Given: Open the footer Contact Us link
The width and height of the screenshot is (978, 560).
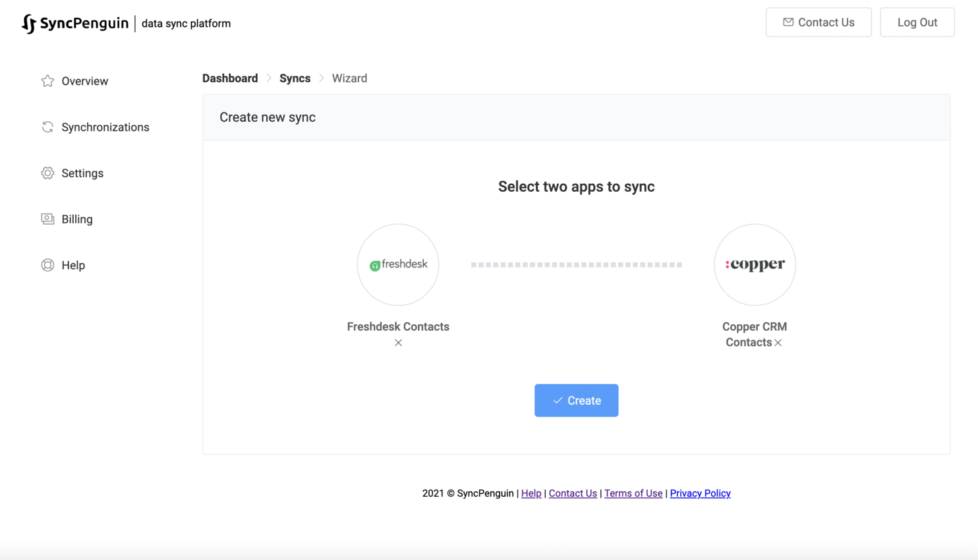Looking at the screenshot, I should coord(573,493).
